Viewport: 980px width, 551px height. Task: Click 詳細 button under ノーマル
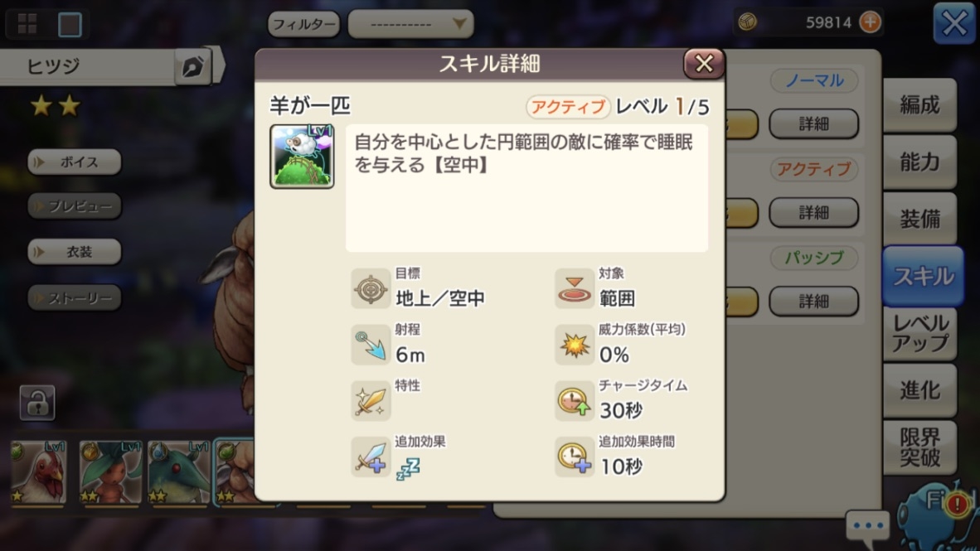(x=813, y=123)
